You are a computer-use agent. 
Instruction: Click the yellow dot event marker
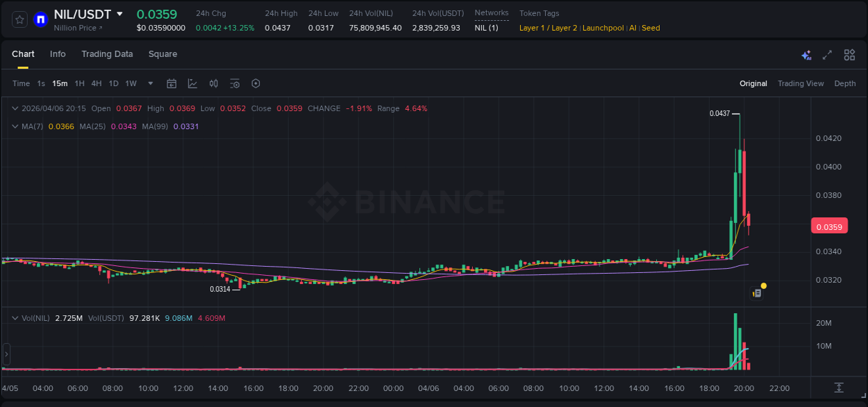[764, 285]
